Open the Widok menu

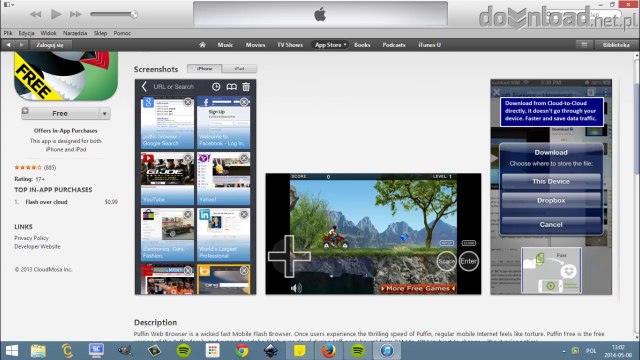tap(48, 33)
